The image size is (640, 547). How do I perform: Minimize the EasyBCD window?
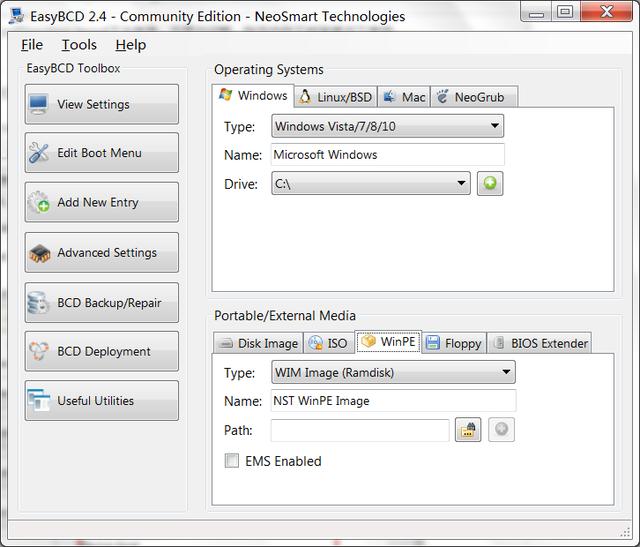tap(536, 11)
